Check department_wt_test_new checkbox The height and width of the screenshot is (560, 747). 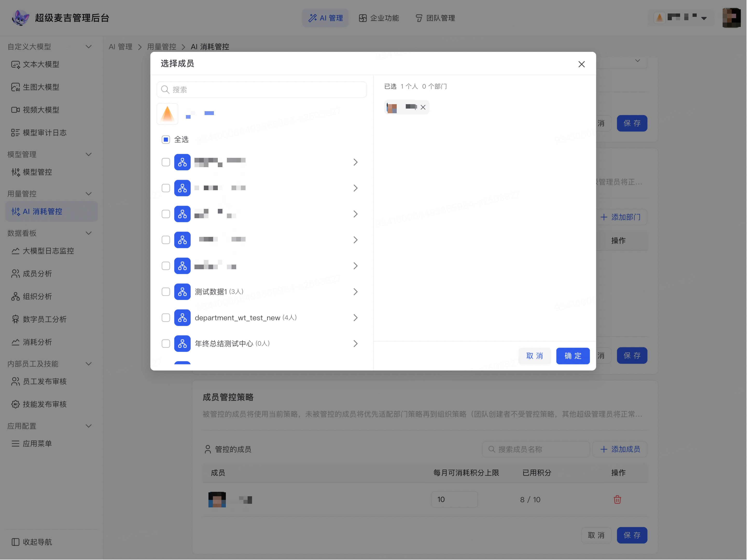[x=165, y=318]
